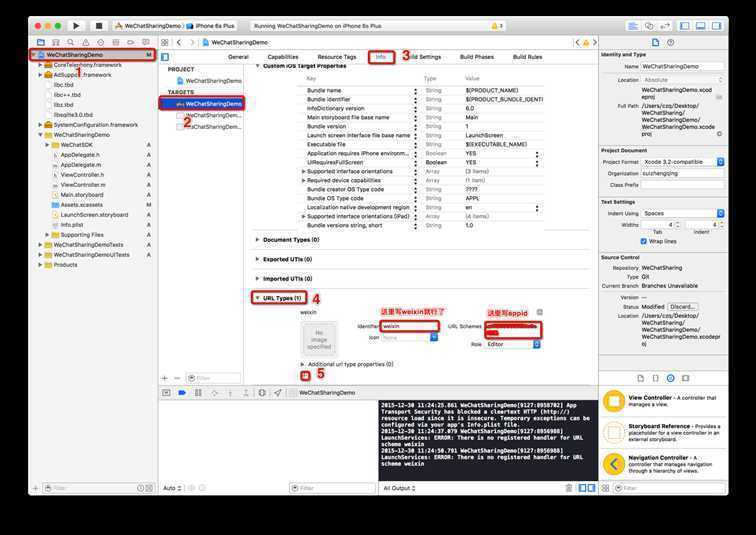
Task: Open the Build Rules tab
Action: [x=527, y=57]
